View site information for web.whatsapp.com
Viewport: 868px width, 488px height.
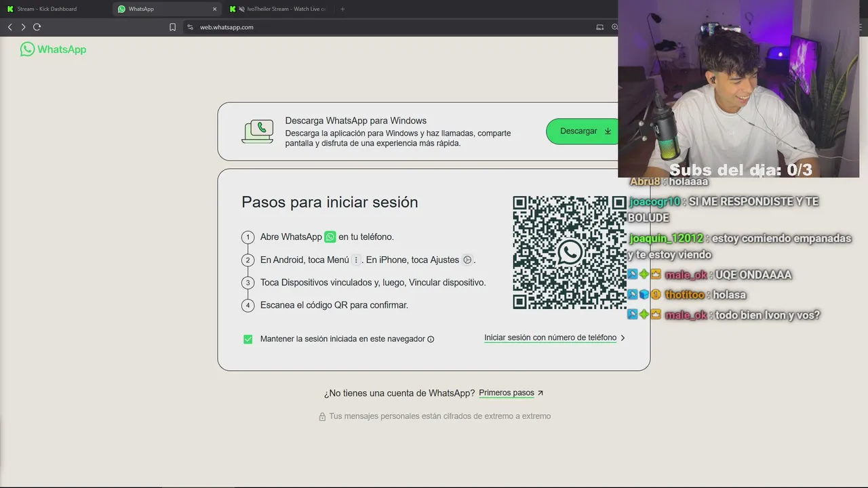[191, 27]
